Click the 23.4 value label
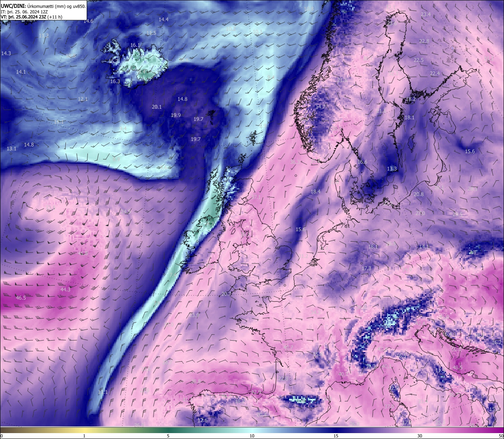This screenshot has width=504, height=439. coord(426,15)
